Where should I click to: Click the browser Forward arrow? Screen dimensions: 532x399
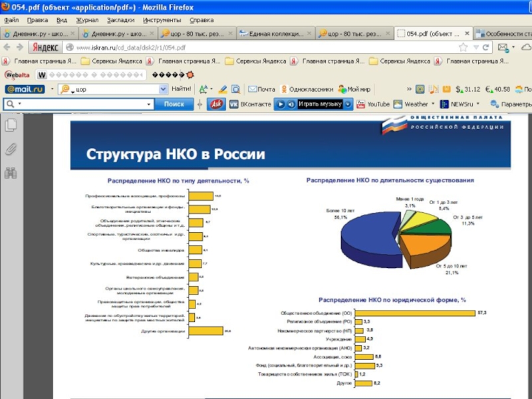[x=20, y=47]
